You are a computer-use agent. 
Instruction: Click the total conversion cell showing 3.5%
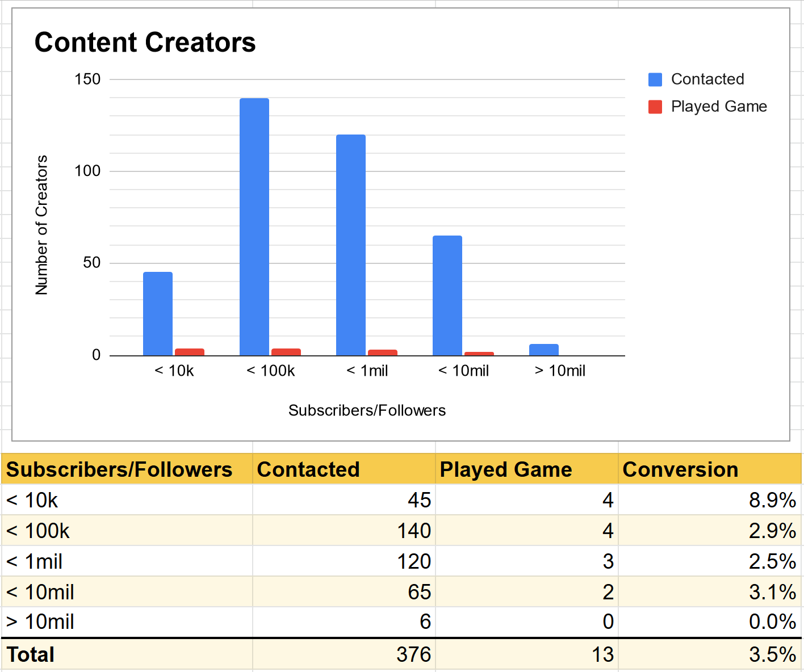(709, 654)
